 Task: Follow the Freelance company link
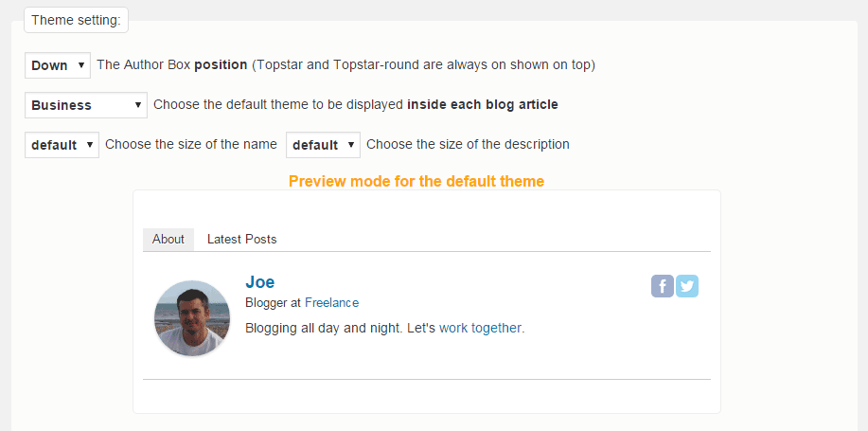331,303
